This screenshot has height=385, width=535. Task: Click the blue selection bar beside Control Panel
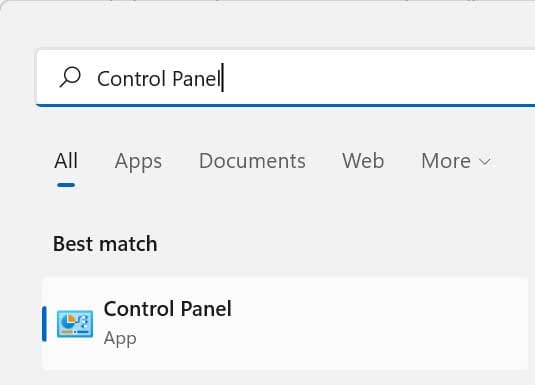pyautogui.click(x=44, y=324)
